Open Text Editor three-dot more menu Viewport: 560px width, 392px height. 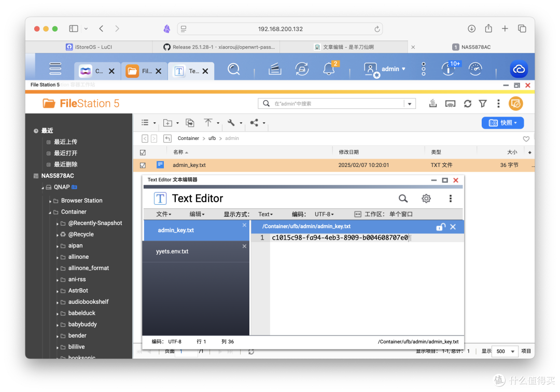[451, 199]
